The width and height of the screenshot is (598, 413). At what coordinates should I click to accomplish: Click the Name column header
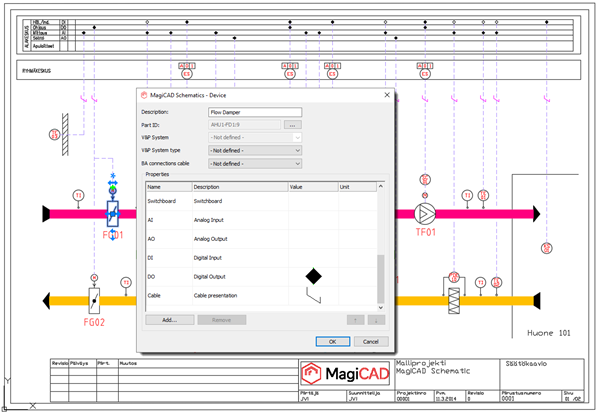(x=169, y=187)
